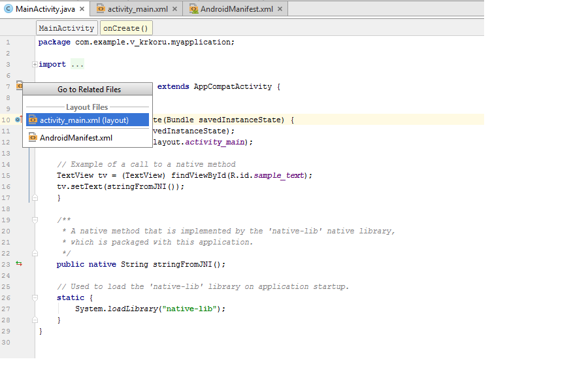Click the Java class icon on MainActivity.java tab
Screen dimensions: 588x372
[x=8, y=8]
